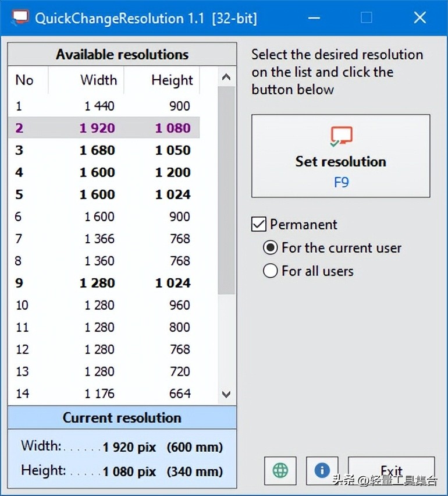The image size is (448, 496).
Task: Select row 9 resolution 1 280 x 1 024
Action: click(104, 283)
